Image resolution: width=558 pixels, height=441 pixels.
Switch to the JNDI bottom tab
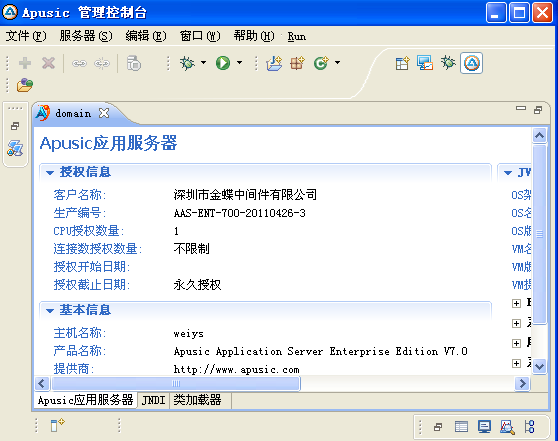[x=153, y=400]
